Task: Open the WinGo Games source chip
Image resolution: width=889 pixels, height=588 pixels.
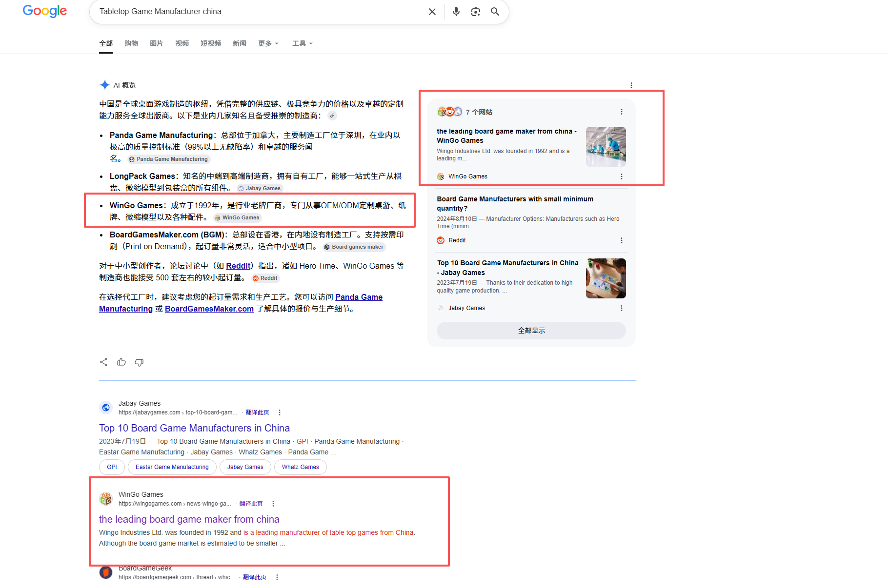Action: (238, 217)
